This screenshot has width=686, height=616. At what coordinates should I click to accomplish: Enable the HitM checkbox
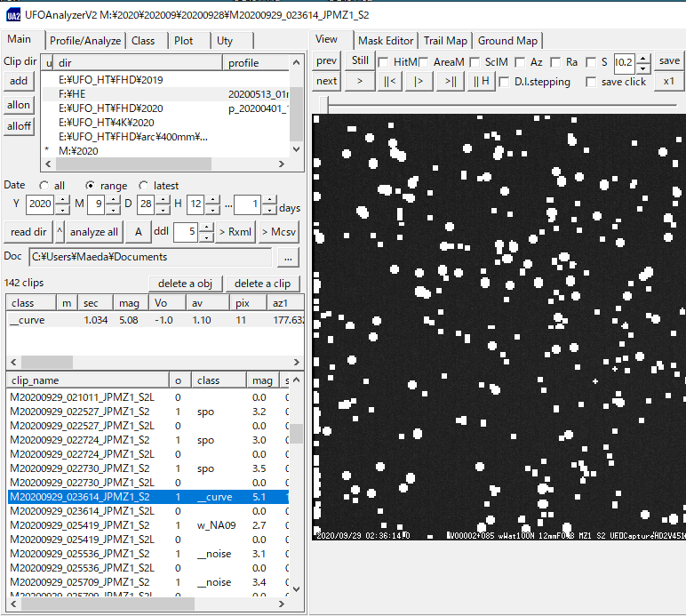click(383, 62)
